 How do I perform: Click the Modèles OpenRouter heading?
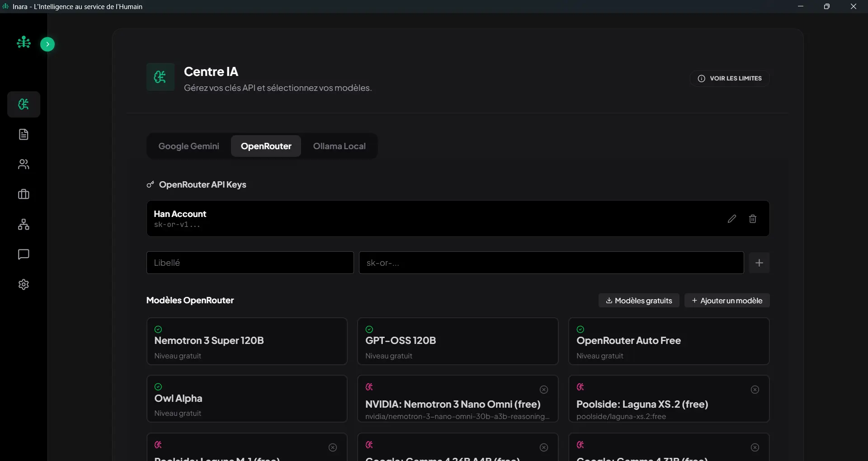(x=190, y=300)
